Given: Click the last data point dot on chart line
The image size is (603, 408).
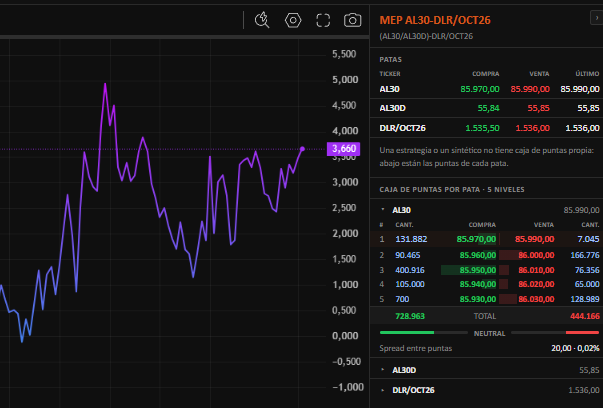Looking at the screenshot, I should coord(302,149).
